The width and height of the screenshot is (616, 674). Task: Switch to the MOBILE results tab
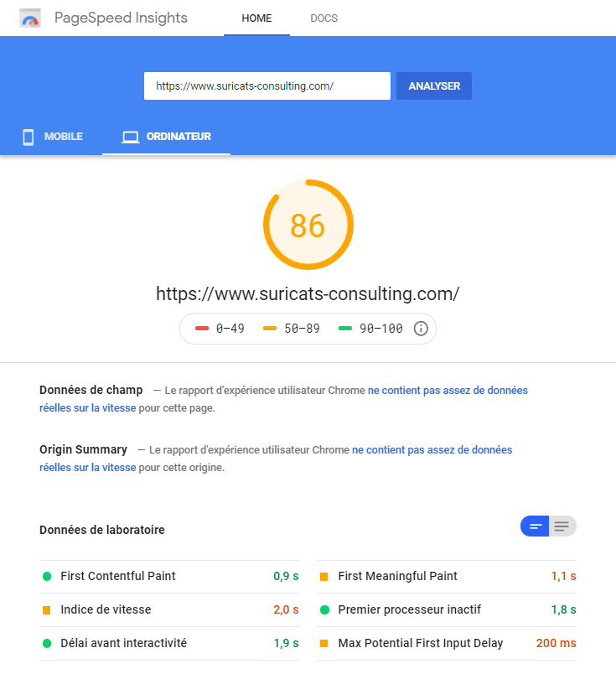click(x=53, y=137)
